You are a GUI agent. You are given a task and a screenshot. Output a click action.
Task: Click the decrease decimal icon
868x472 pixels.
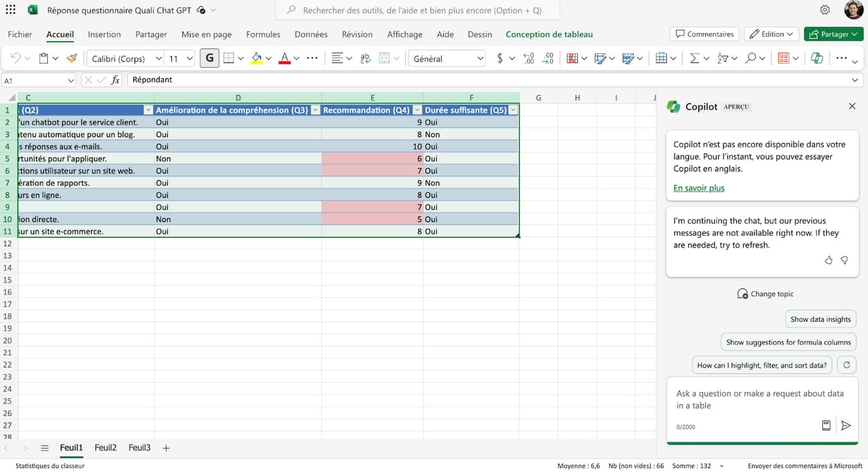tap(548, 58)
